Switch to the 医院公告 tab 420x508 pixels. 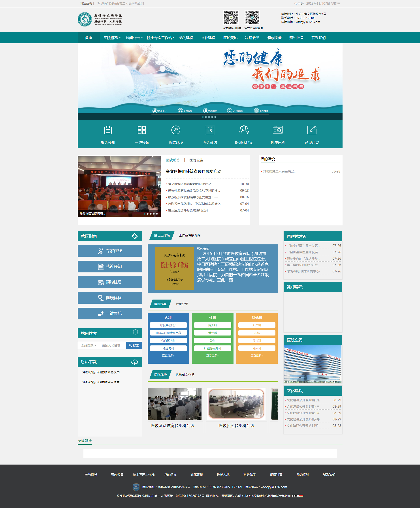click(196, 160)
